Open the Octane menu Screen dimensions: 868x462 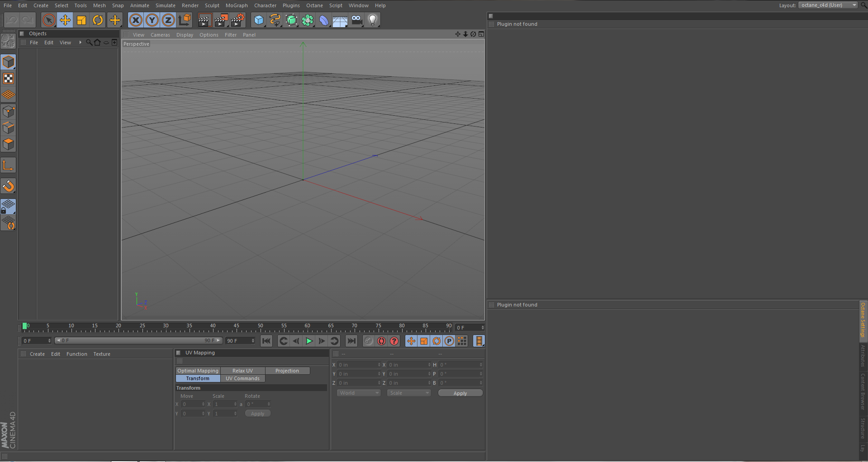point(314,5)
